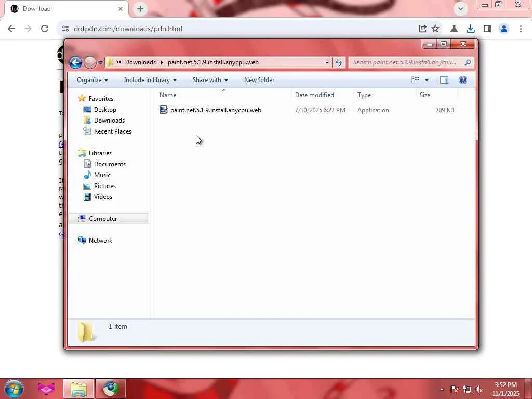This screenshot has width=532, height=399.
Task: Toggle the preview pane icon
Action: point(444,80)
